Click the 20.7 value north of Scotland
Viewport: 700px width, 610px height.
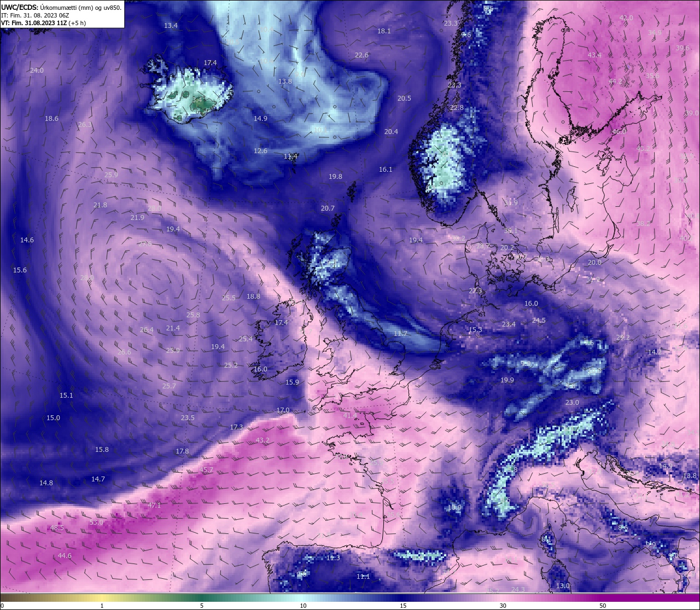pos(328,208)
